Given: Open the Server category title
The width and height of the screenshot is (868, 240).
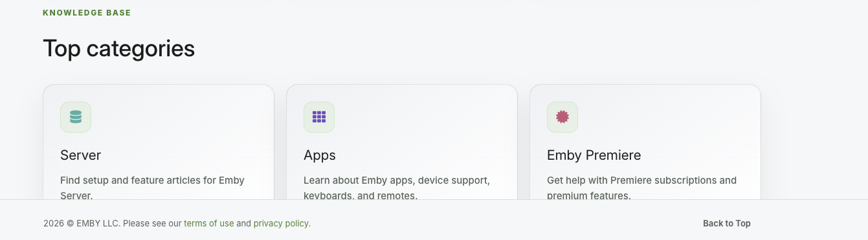Looking at the screenshot, I should coord(81,155).
